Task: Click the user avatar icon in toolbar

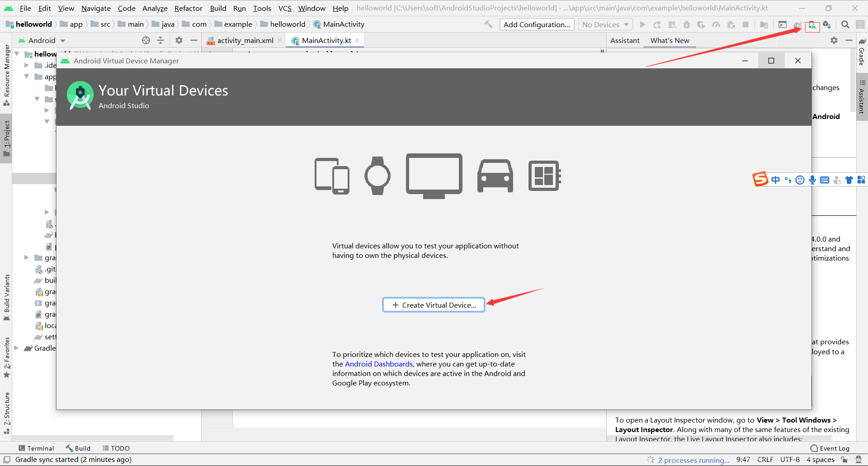Action: [x=860, y=24]
